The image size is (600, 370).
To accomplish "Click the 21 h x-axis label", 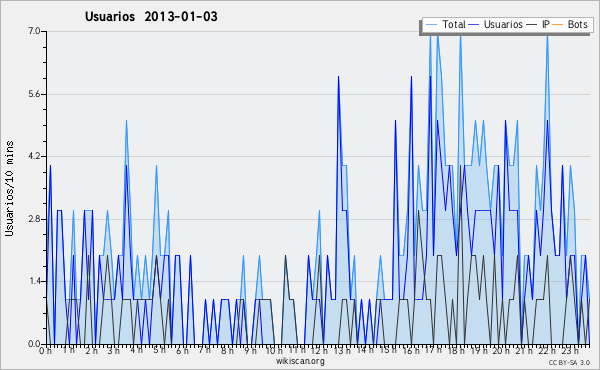I will (x=524, y=351).
